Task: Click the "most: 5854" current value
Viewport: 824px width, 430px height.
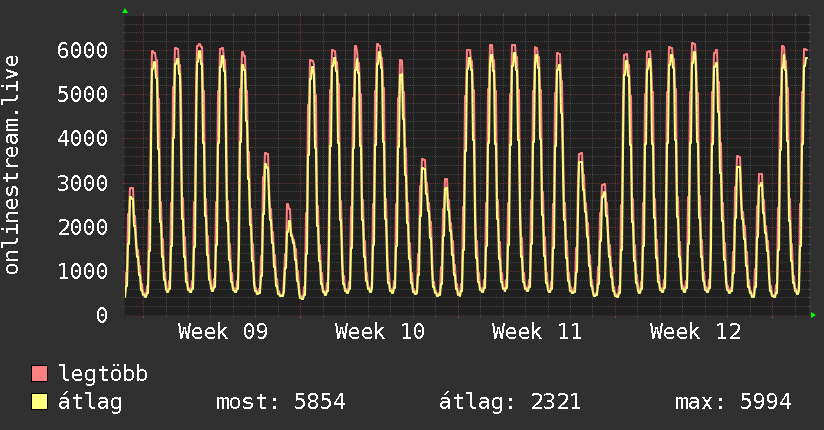Action: pyautogui.click(x=280, y=402)
